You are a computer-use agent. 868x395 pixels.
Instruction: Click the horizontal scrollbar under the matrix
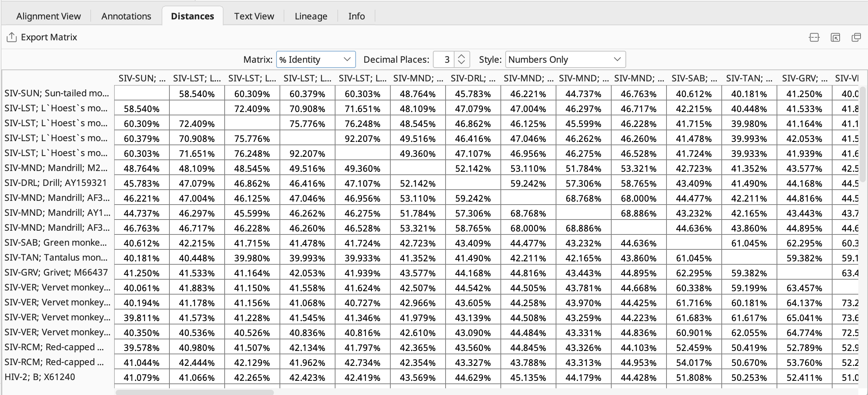195,392
